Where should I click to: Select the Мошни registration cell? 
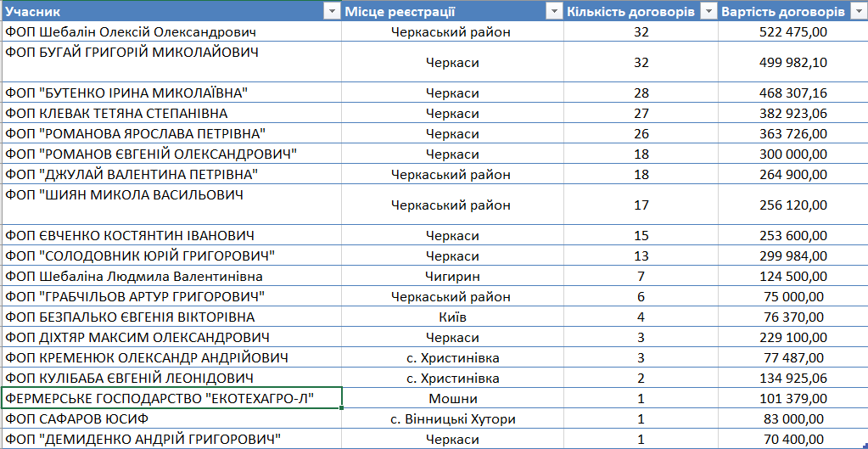click(452, 398)
